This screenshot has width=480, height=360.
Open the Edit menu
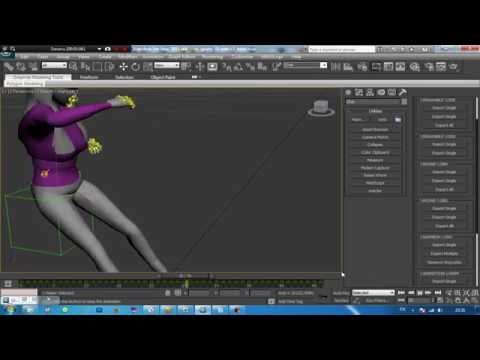point(24,57)
